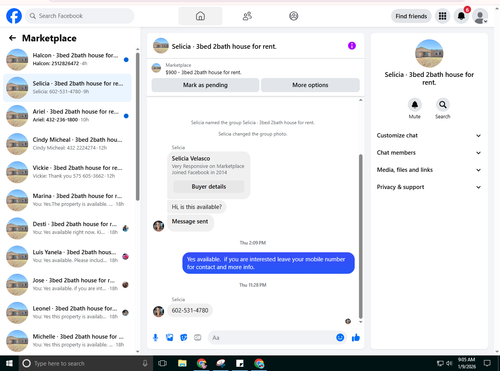Open Leonel 3bed 2bath conversation
The width and height of the screenshot is (500, 371).
pos(67,313)
